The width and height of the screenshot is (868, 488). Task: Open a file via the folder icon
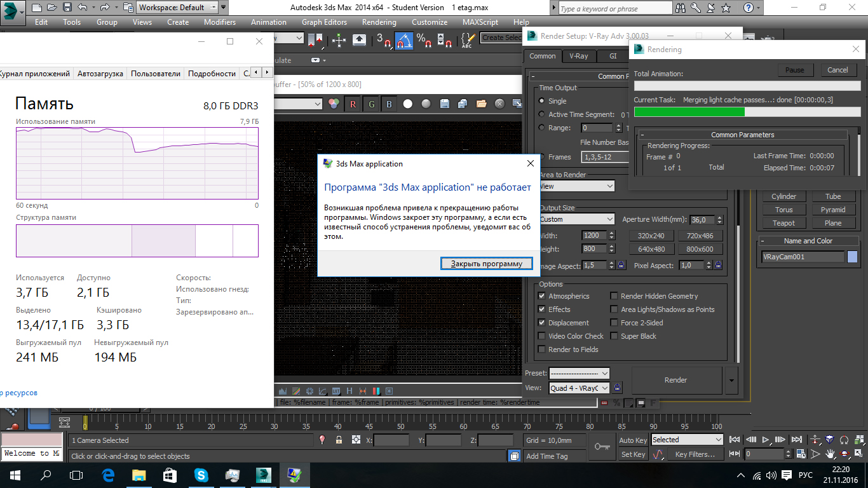pyautogui.click(x=52, y=8)
